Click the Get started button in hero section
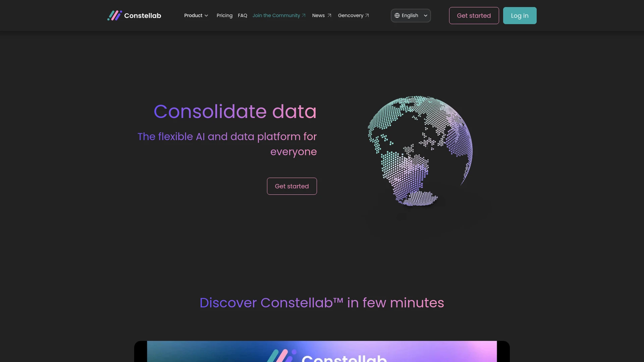 (292, 186)
